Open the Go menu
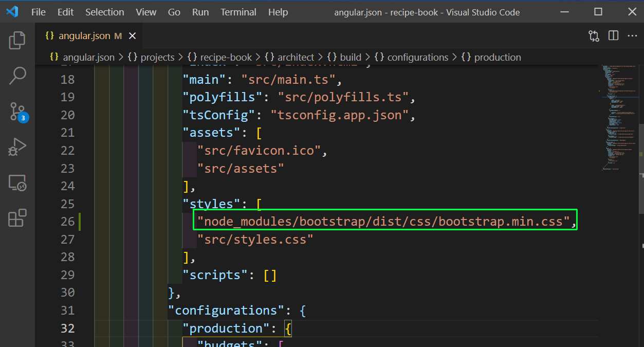The height and width of the screenshot is (347, 644). [174, 12]
